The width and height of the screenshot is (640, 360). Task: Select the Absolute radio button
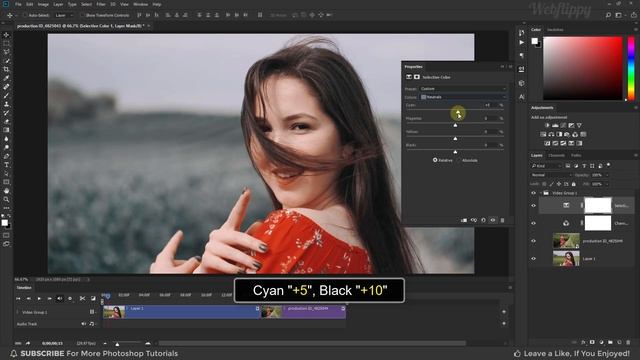coord(459,160)
